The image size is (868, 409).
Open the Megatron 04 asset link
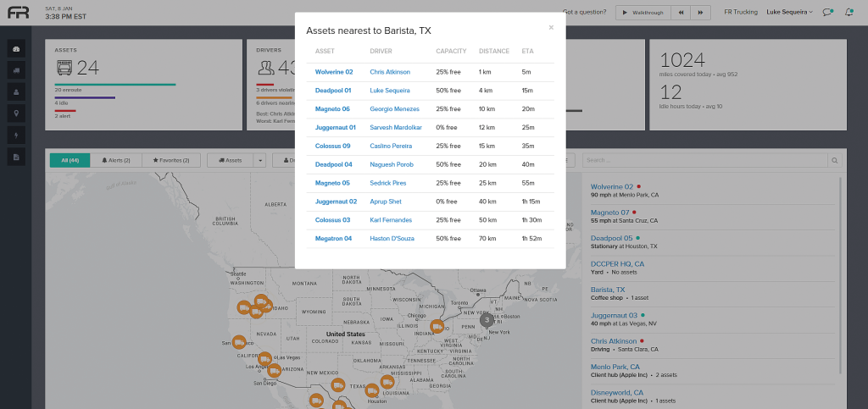(x=333, y=239)
